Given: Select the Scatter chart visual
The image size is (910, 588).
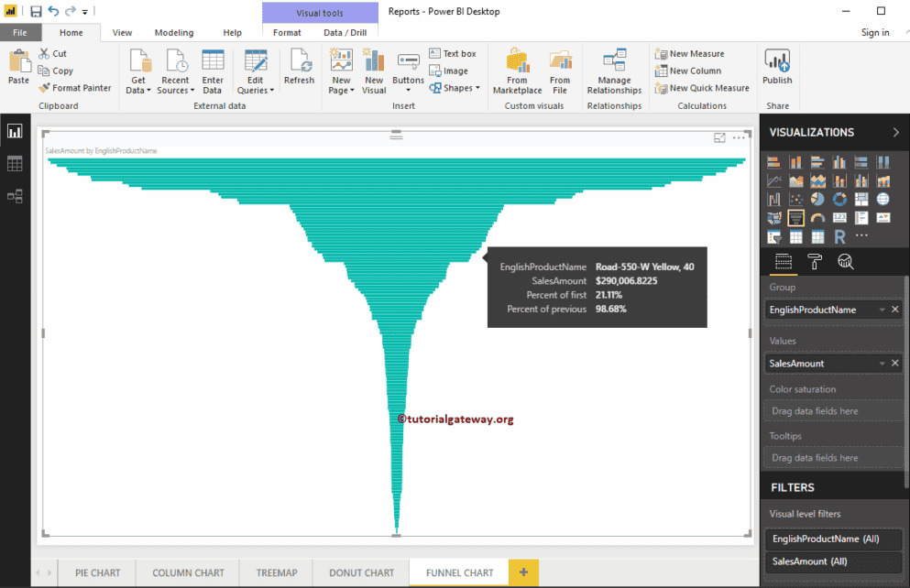Looking at the screenshot, I should click(796, 200).
